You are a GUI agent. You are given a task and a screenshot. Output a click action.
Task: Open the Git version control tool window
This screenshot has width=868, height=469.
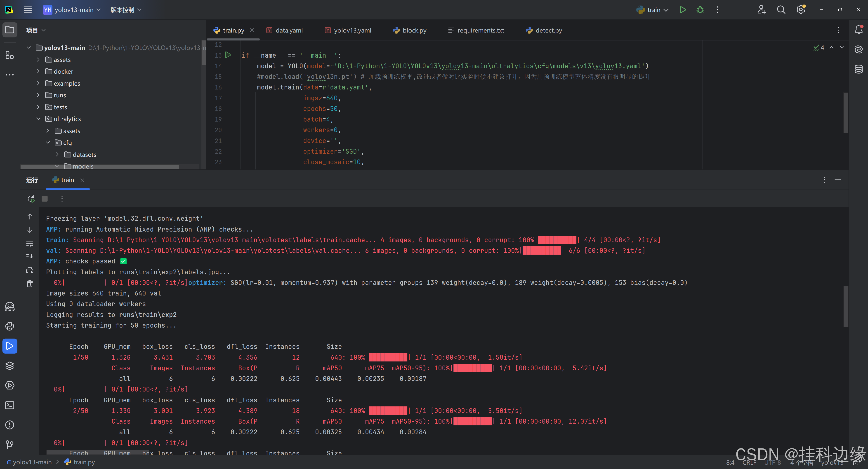tap(10, 445)
